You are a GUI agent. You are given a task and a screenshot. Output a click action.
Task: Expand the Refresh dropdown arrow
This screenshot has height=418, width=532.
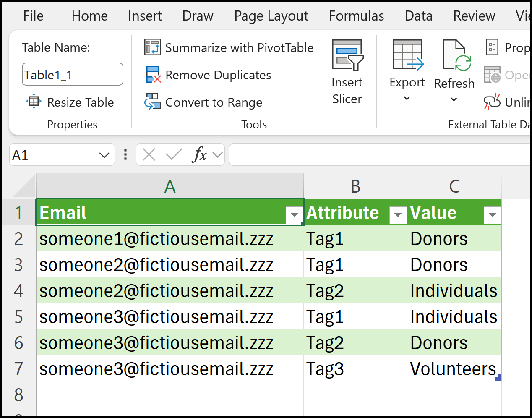coord(454,98)
